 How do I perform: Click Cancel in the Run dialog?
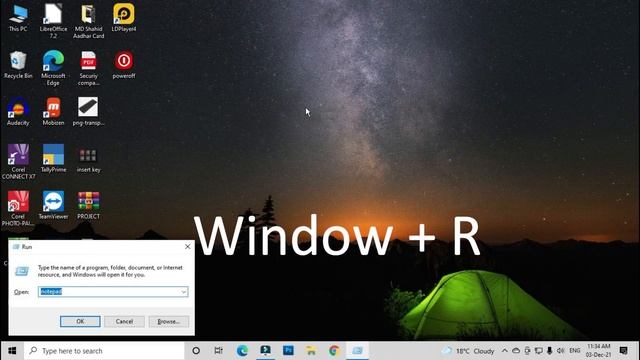click(x=124, y=322)
